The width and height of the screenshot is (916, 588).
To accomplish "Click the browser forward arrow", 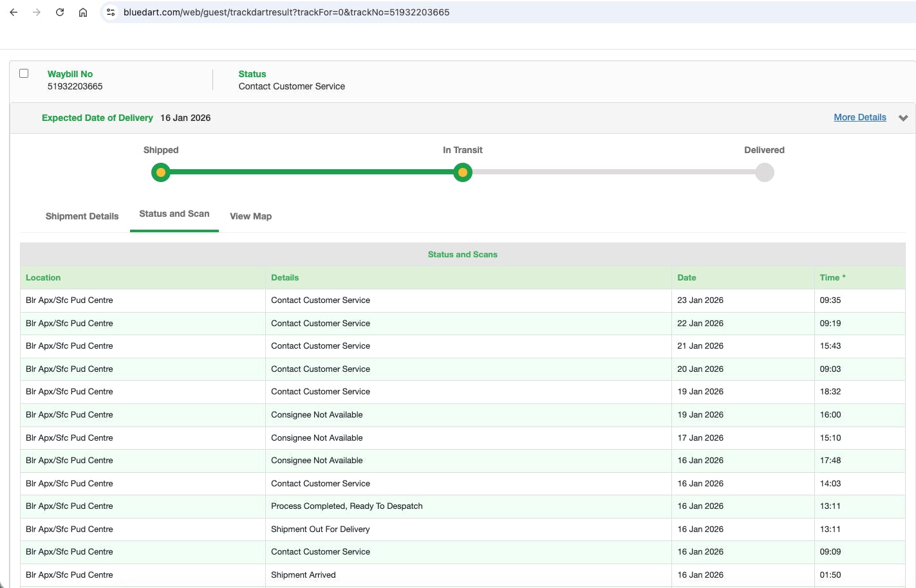I will click(37, 12).
